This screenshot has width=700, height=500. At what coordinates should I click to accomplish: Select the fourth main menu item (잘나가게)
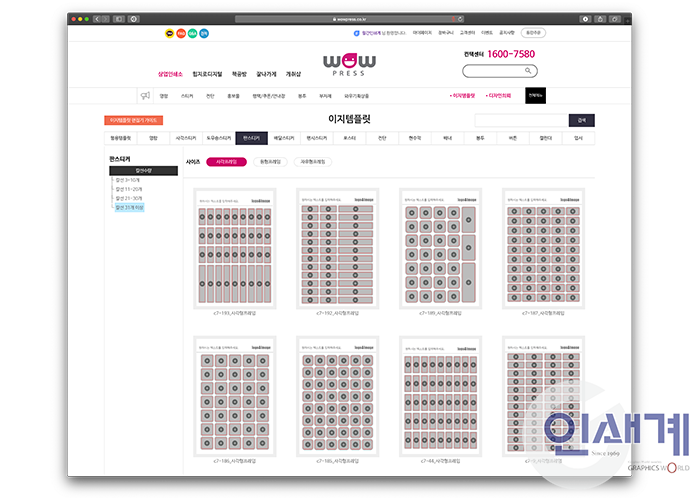click(x=266, y=74)
